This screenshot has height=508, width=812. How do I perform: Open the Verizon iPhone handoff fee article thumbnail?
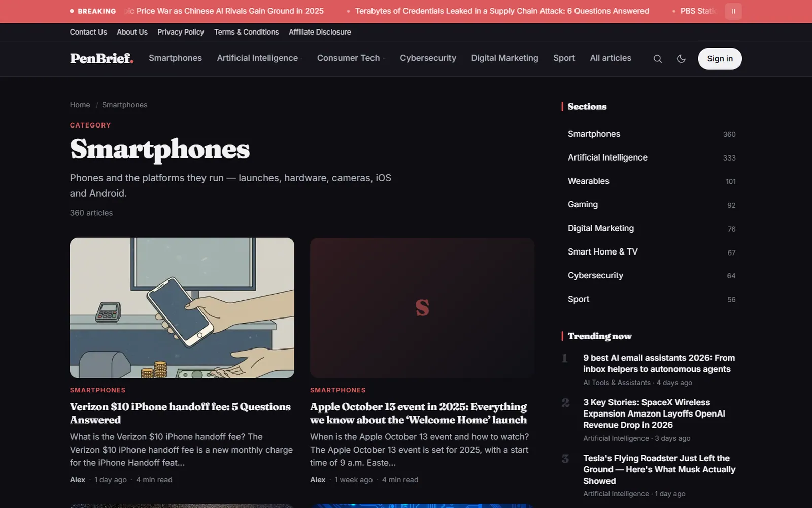pyautogui.click(x=182, y=308)
